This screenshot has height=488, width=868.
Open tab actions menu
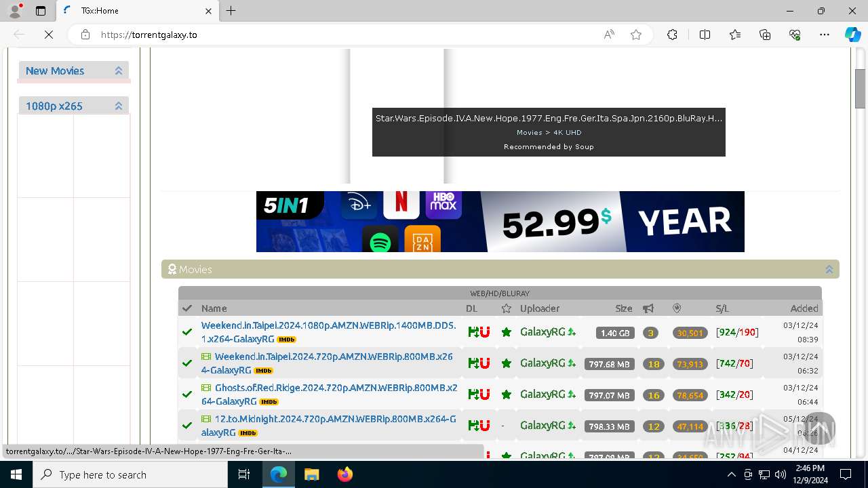coord(41,11)
